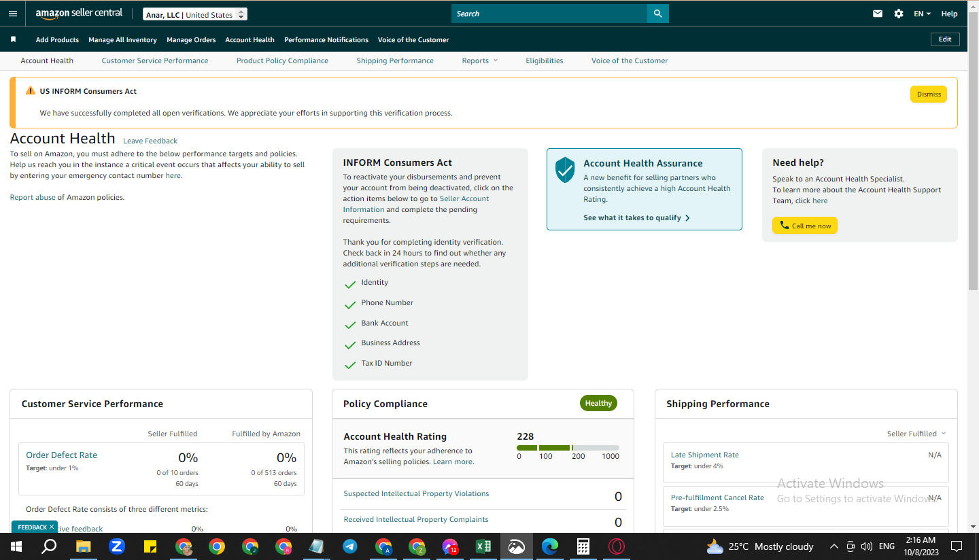Image resolution: width=979 pixels, height=560 pixels.
Task: Click the bookmark icon in the favorites bar
Action: coord(13,39)
